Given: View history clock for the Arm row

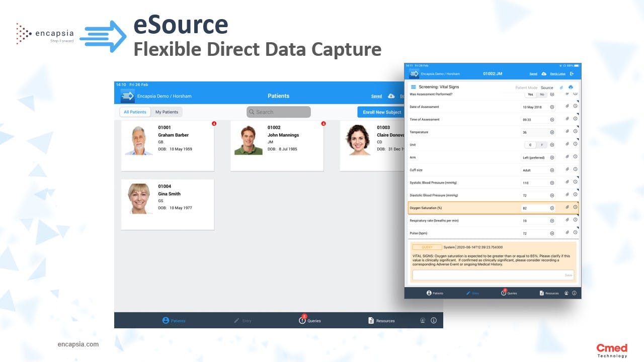Looking at the screenshot, I should 575,157.
